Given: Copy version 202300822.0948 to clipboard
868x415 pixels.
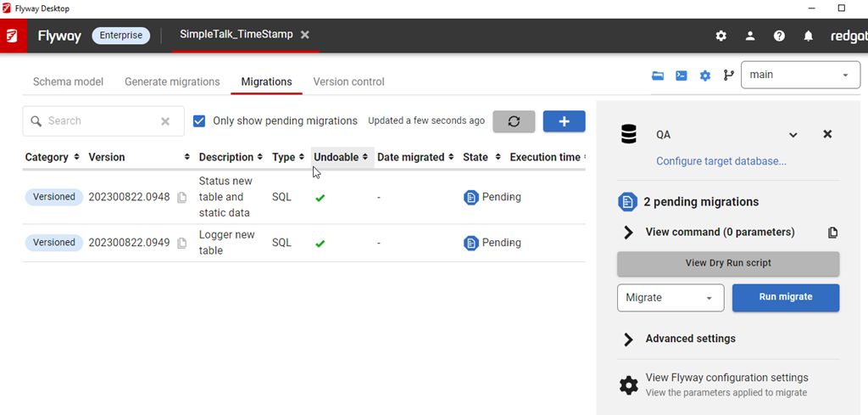Looking at the screenshot, I should point(182,197).
